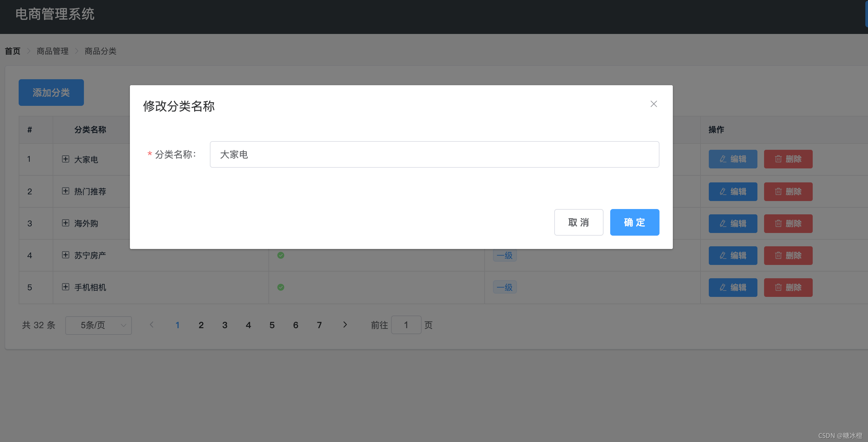This screenshot has width=868, height=442.
Task: Expand the 苏宁房产 category row
Action: point(66,255)
